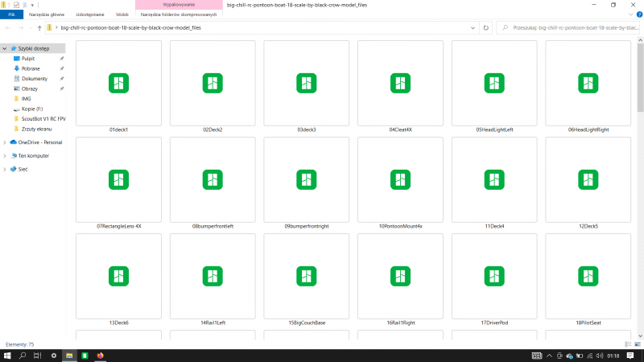Viewport: 644px width, 362px height.
Task: Open the Plik menu
Action: [11, 14]
